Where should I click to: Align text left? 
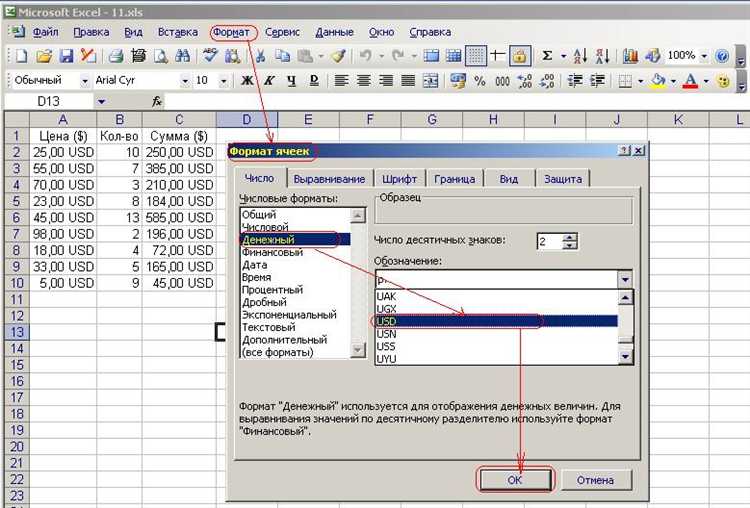coord(341,81)
